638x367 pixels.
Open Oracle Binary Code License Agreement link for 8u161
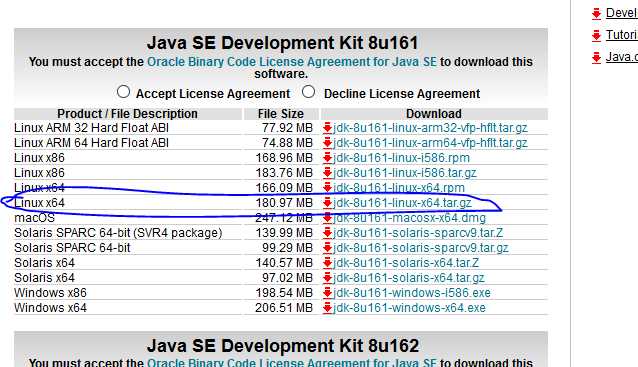click(292, 62)
